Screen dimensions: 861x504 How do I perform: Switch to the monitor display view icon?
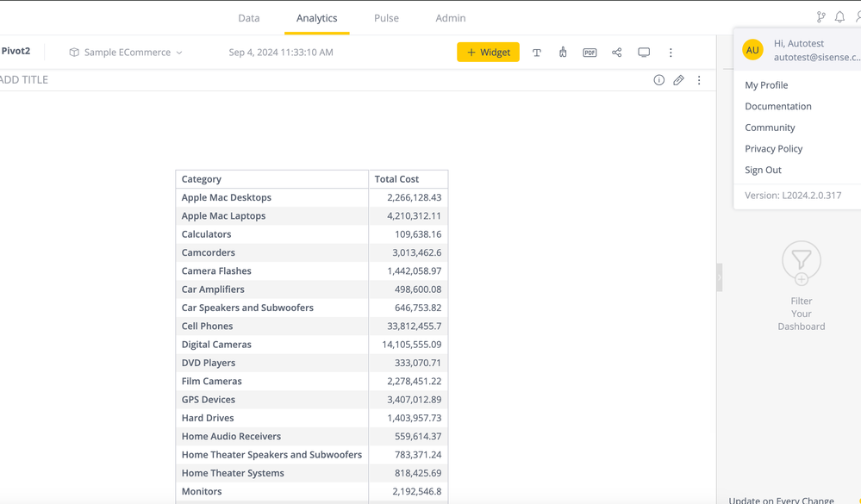point(644,53)
